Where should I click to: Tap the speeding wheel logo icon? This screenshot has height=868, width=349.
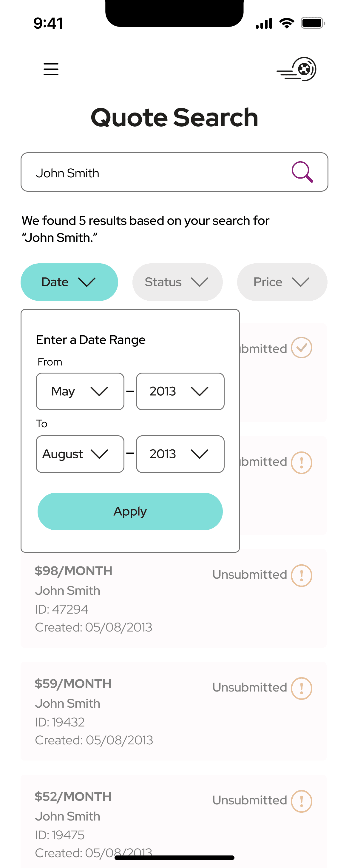[297, 69]
